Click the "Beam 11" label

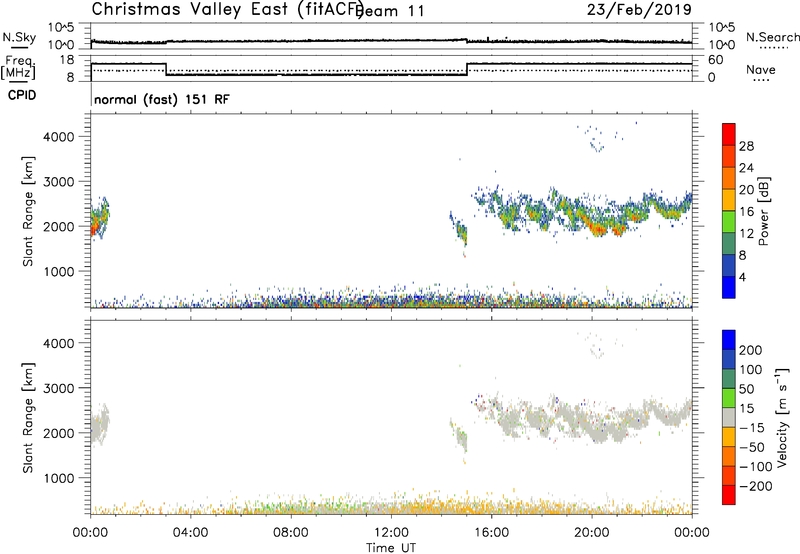point(392,11)
